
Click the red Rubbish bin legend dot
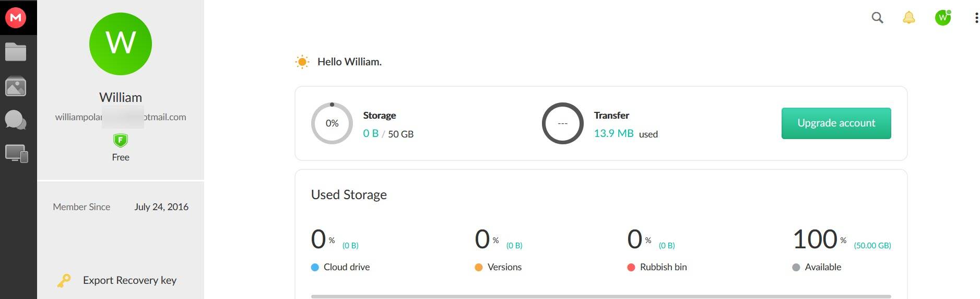631,267
